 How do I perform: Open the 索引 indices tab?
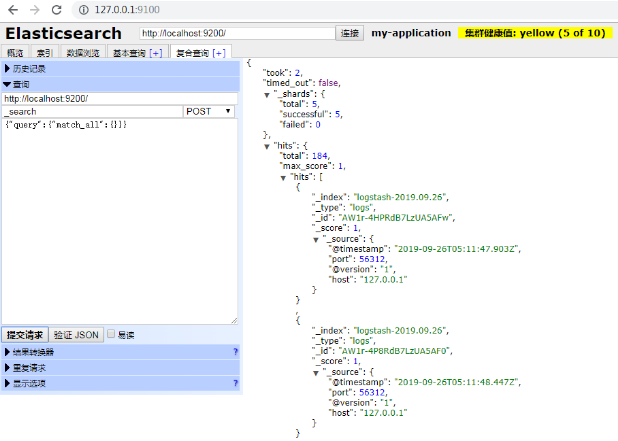(x=45, y=53)
